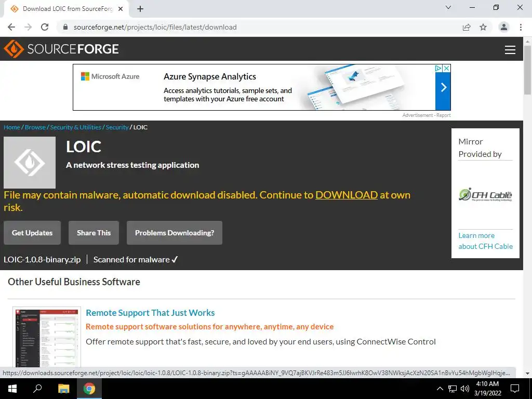Click the Azure Synapse Analytics ad title

click(210, 77)
